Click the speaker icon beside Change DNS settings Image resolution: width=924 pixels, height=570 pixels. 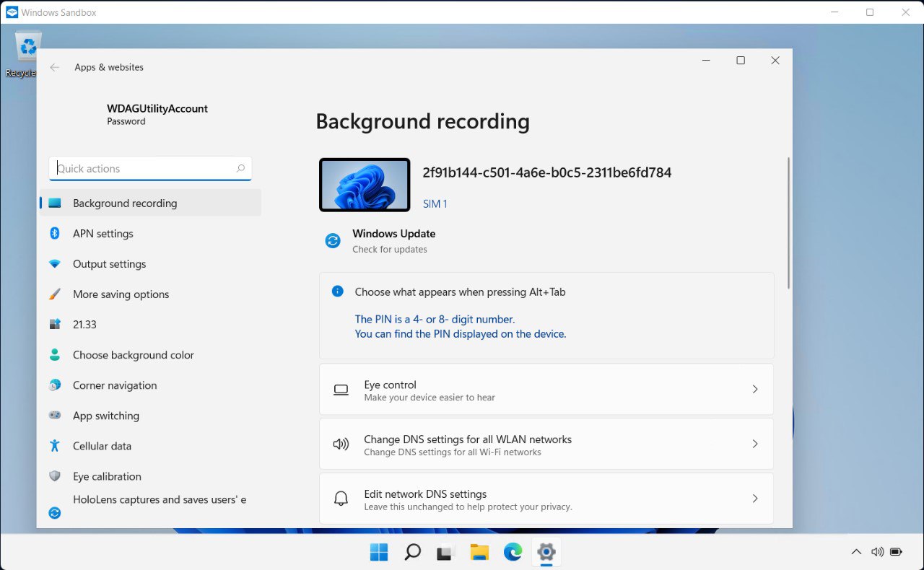(x=341, y=444)
